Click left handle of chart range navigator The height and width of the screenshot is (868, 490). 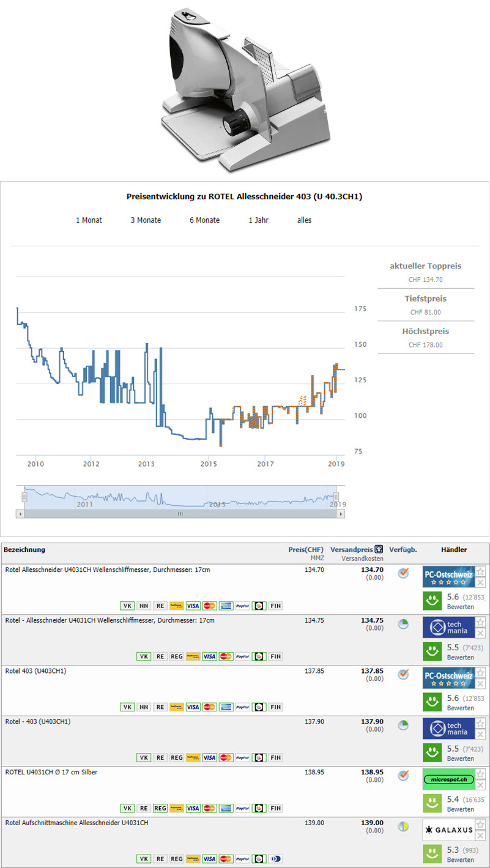click(x=24, y=497)
